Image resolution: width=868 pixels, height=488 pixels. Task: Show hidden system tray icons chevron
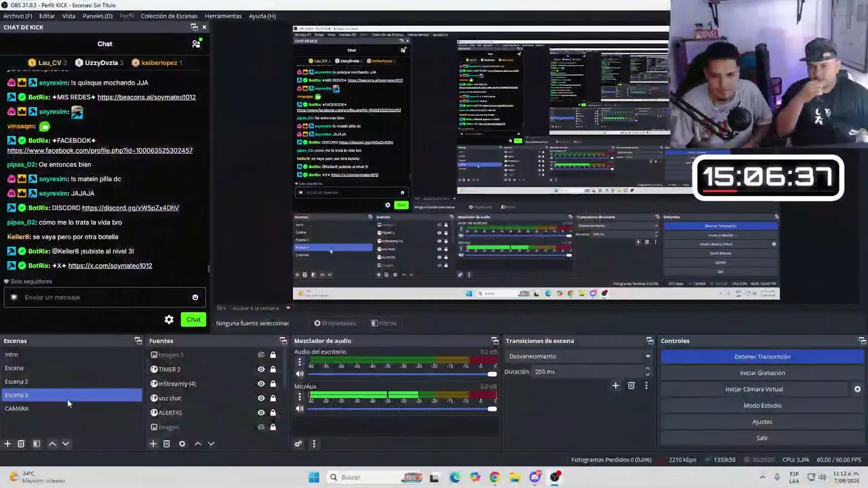click(x=762, y=477)
